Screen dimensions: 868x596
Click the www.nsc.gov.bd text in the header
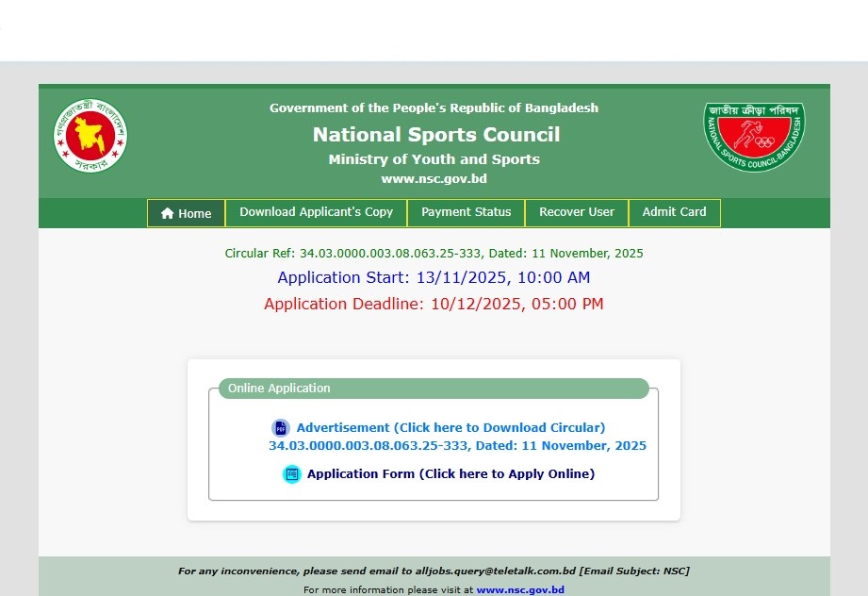(434, 179)
